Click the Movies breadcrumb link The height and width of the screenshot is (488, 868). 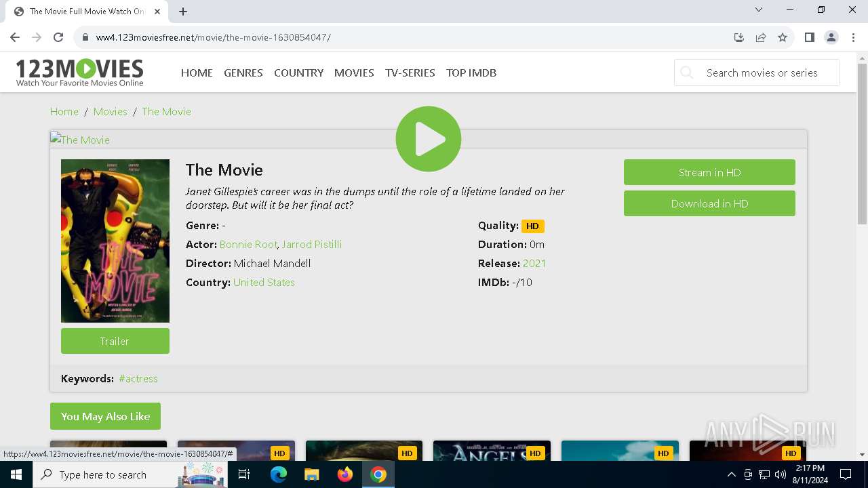click(111, 111)
